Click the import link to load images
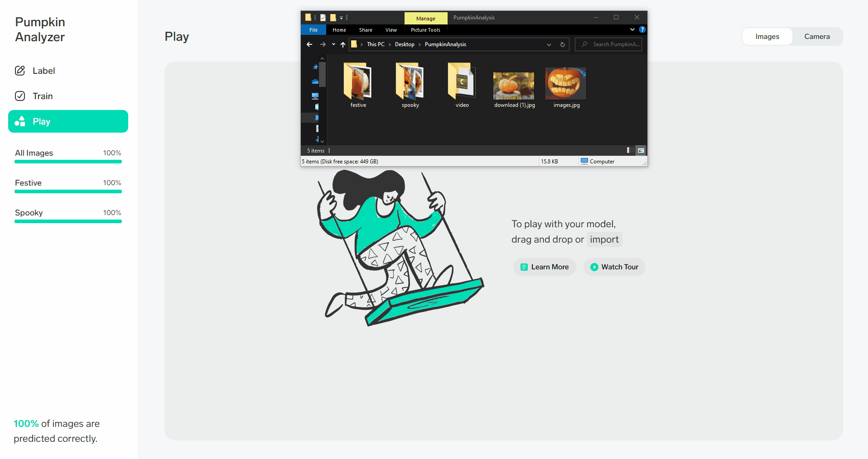This screenshot has width=868, height=459. (x=604, y=239)
